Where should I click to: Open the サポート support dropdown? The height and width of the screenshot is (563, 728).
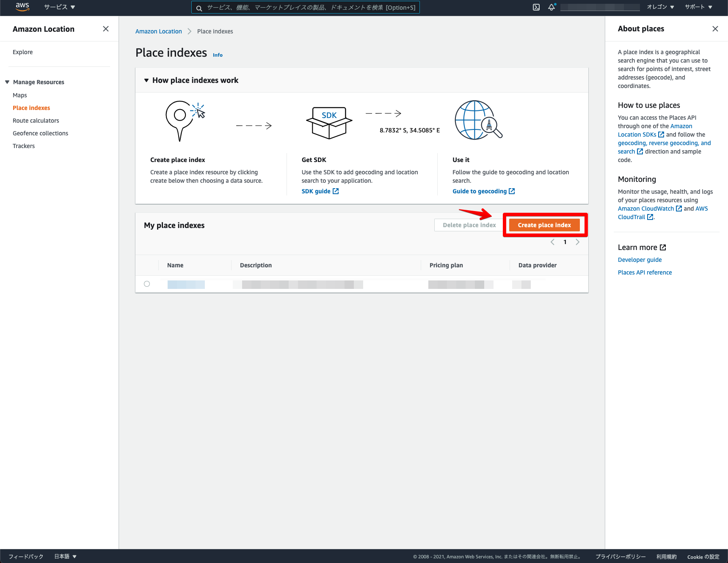pos(698,7)
